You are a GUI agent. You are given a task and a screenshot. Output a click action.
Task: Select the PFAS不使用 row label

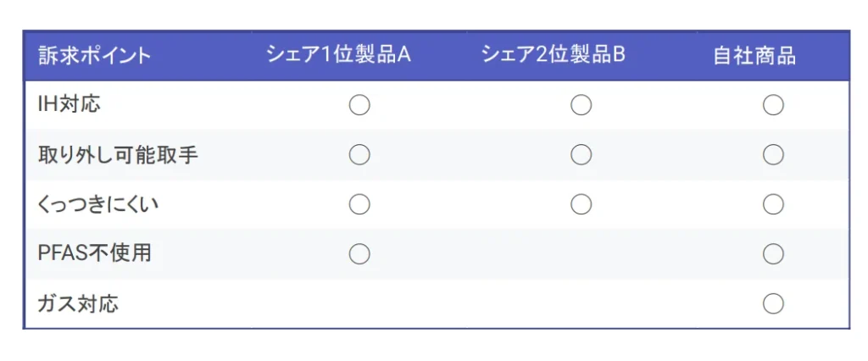pyautogui.click(x=95, y=253)
